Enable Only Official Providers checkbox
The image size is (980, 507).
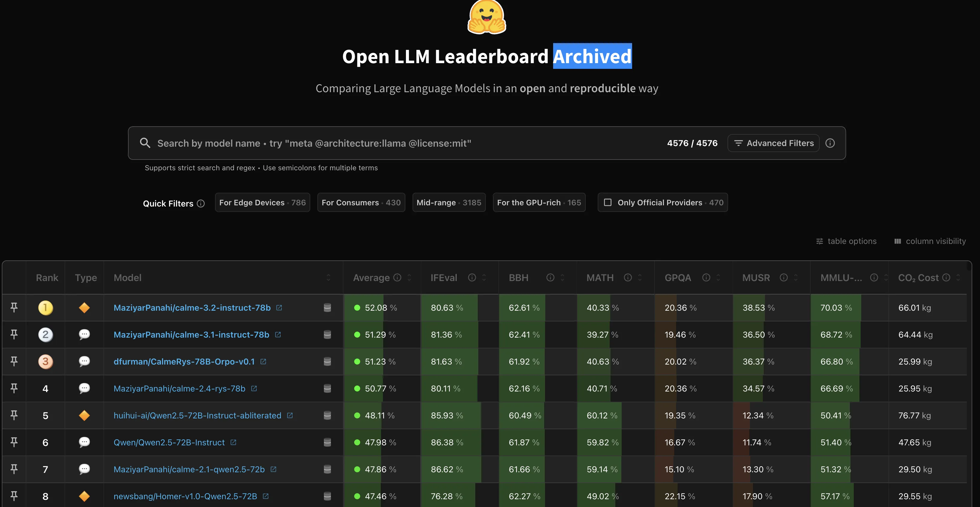pos(608,203)
